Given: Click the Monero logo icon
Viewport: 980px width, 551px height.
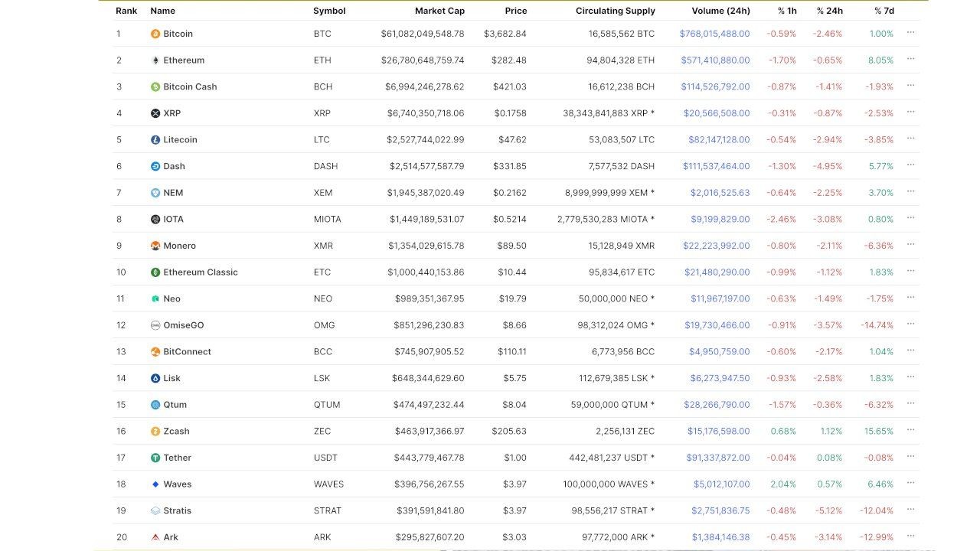Looking at the screenshot, I should [155, 246].
